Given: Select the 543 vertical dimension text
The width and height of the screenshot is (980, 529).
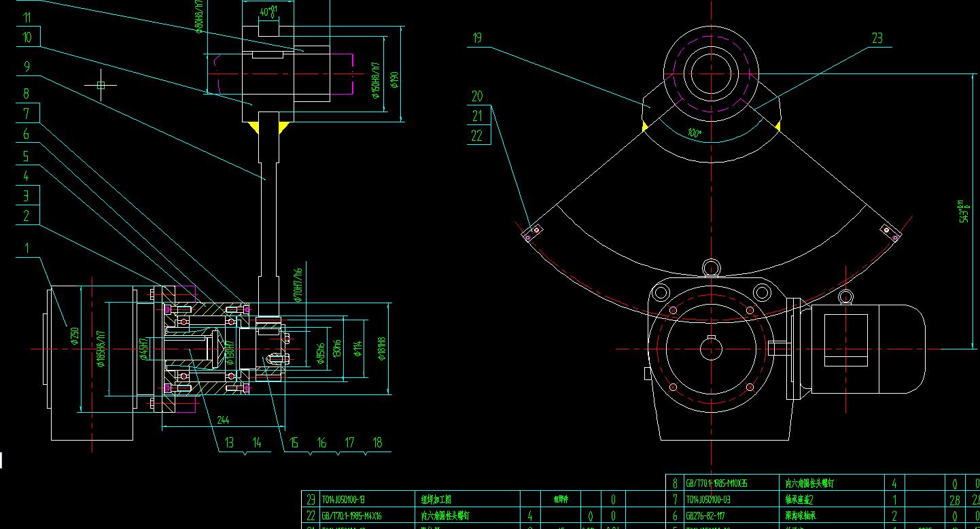Looking at the screenshot, I should tap(963, 212).
